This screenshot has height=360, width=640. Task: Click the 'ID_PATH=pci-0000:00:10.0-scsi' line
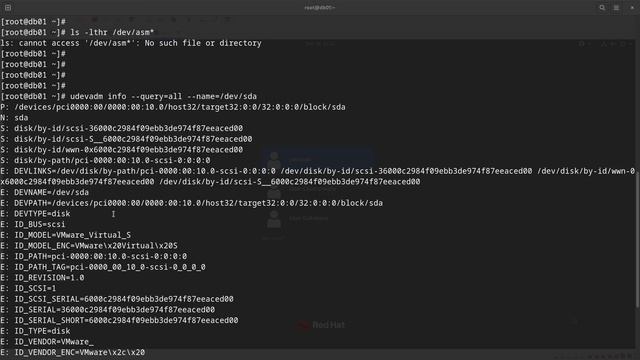(x=93, y=256)
